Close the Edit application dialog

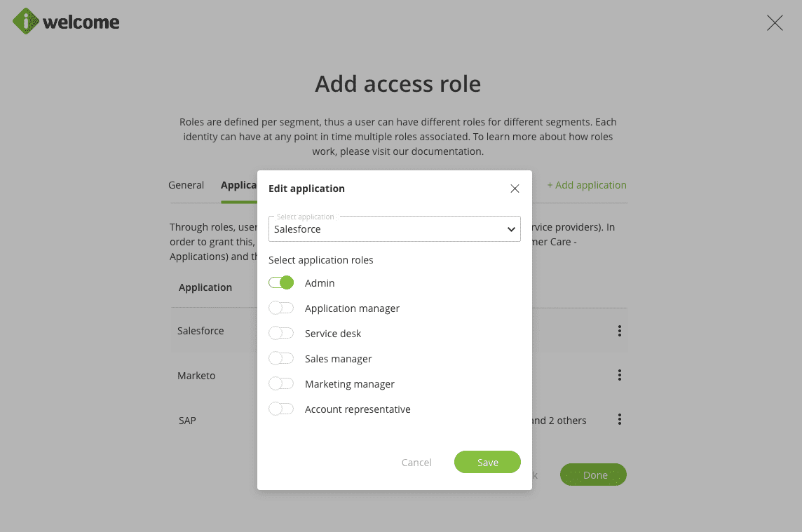click(515, 189)
